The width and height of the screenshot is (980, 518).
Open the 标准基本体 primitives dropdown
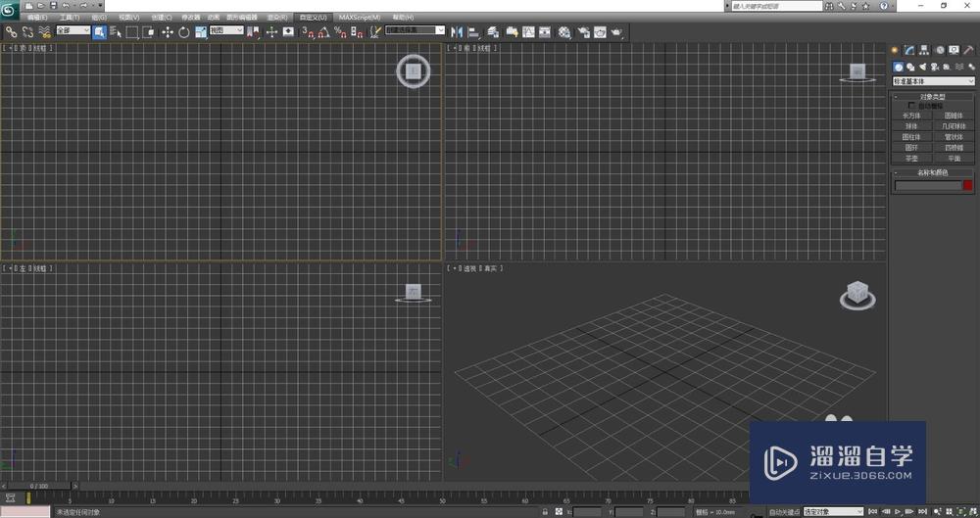click(933, 81)
